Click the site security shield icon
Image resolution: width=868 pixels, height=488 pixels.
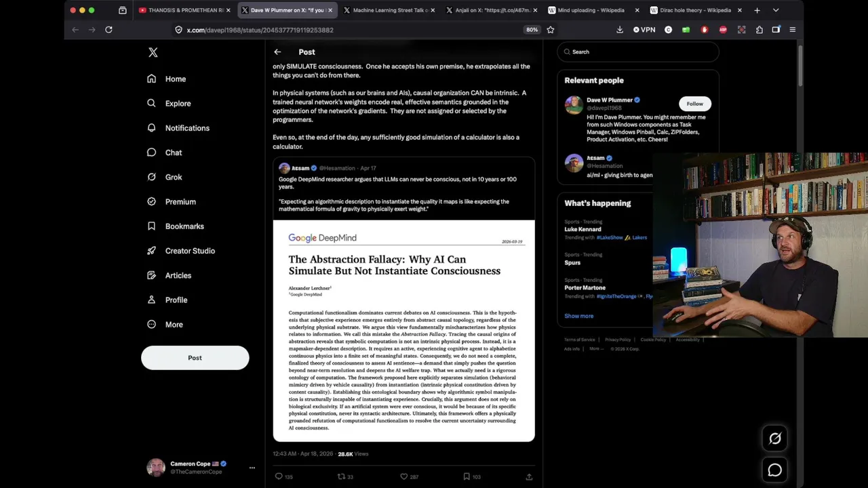[178, 30]
